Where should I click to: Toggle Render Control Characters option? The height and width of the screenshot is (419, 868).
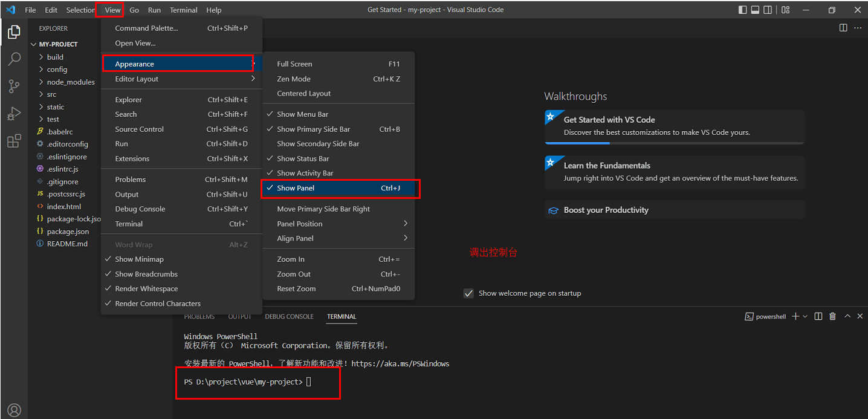181,304
